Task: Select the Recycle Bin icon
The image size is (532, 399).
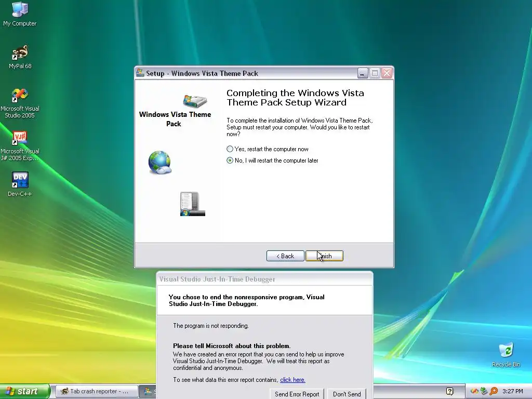Action: 506,355
